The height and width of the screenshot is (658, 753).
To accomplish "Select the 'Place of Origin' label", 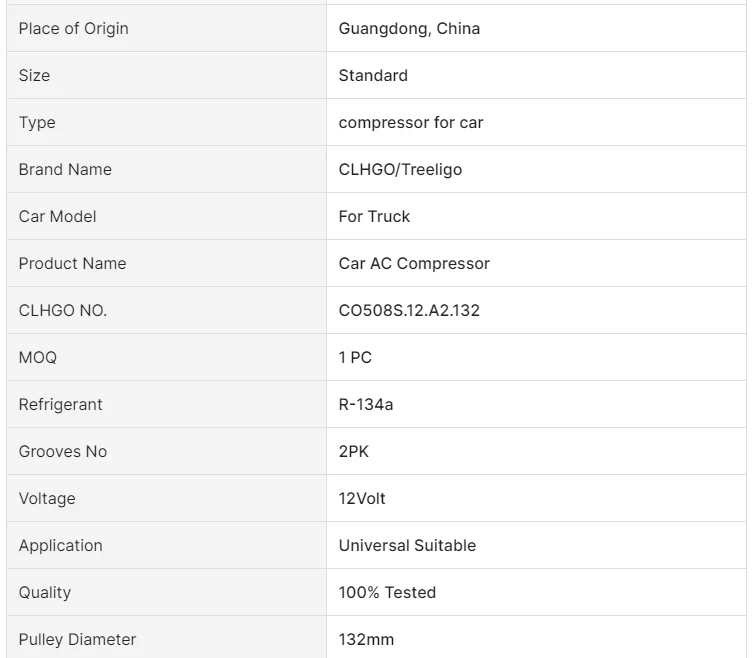I will (x=73, y=28).
